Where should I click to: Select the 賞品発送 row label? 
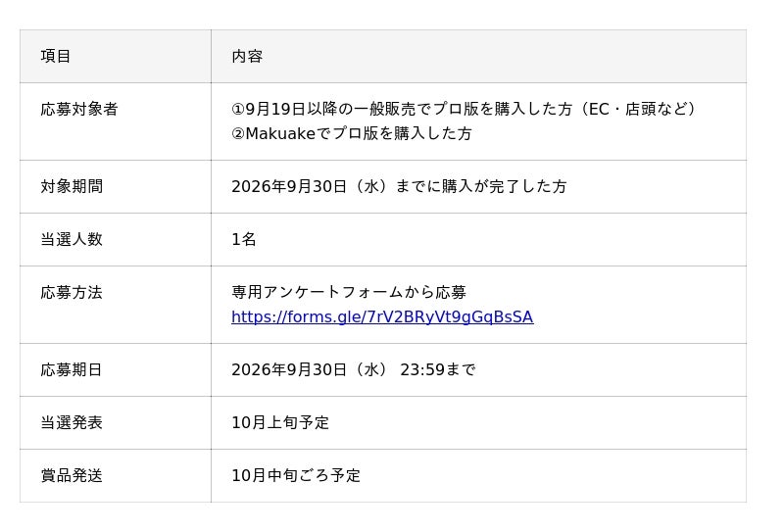pyautogui.click(x=72, y=475)
